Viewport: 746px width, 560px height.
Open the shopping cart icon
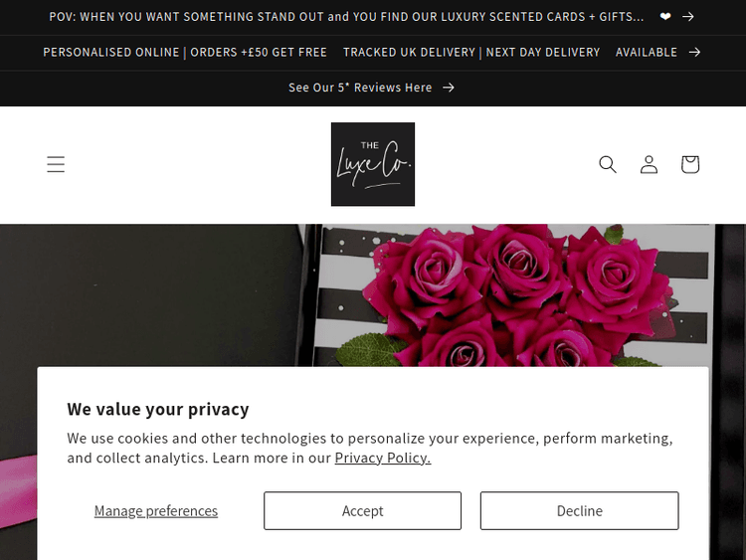coord(690,164)
